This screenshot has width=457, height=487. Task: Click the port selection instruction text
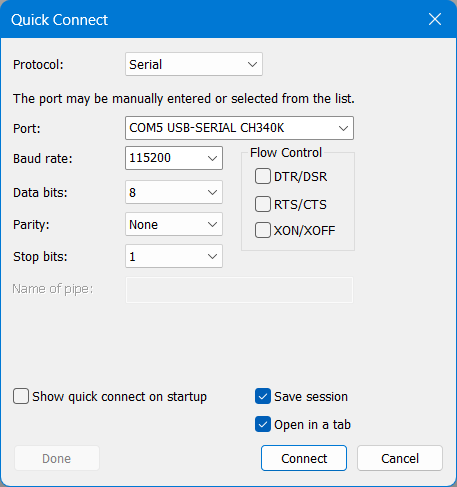184,99
